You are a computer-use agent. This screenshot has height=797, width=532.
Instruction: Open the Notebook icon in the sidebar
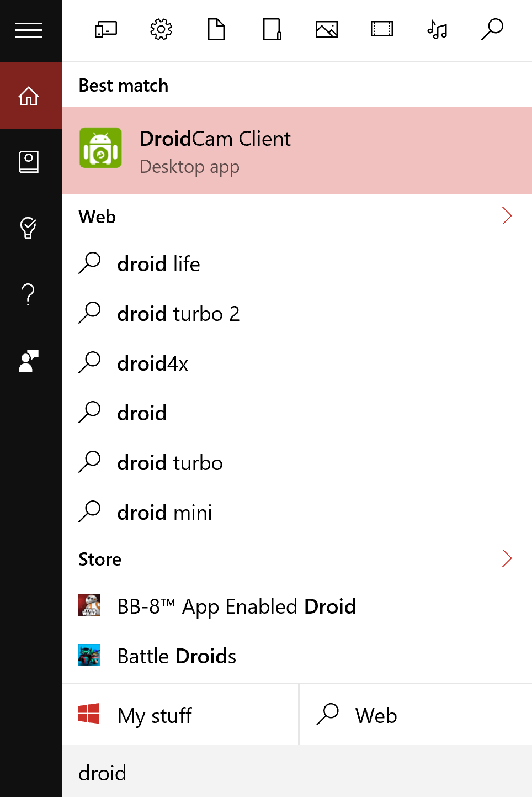[x=29, y=162]
